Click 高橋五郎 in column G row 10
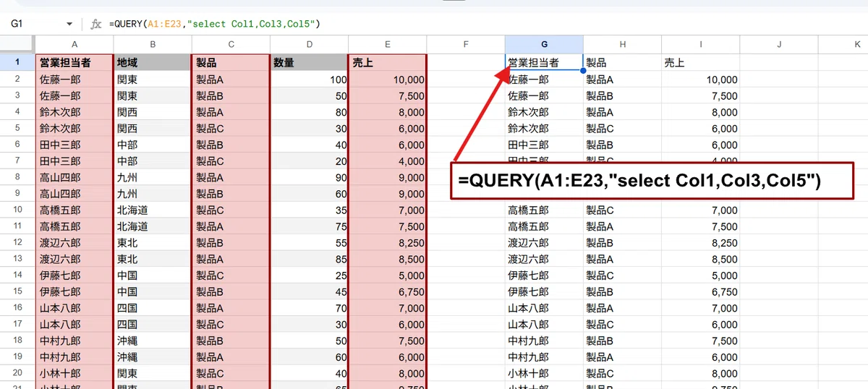This screenshot has width=868, height=389. coord(544,210)
